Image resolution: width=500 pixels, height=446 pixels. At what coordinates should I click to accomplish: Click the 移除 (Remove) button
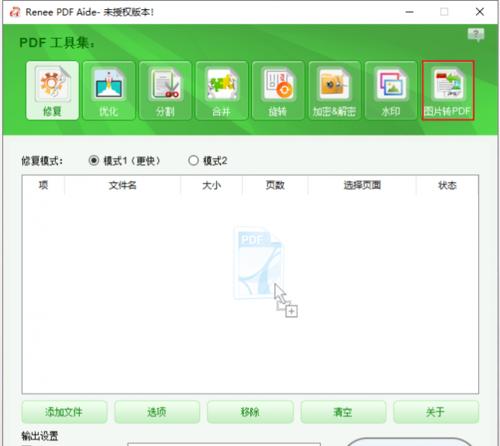(250, 412)
